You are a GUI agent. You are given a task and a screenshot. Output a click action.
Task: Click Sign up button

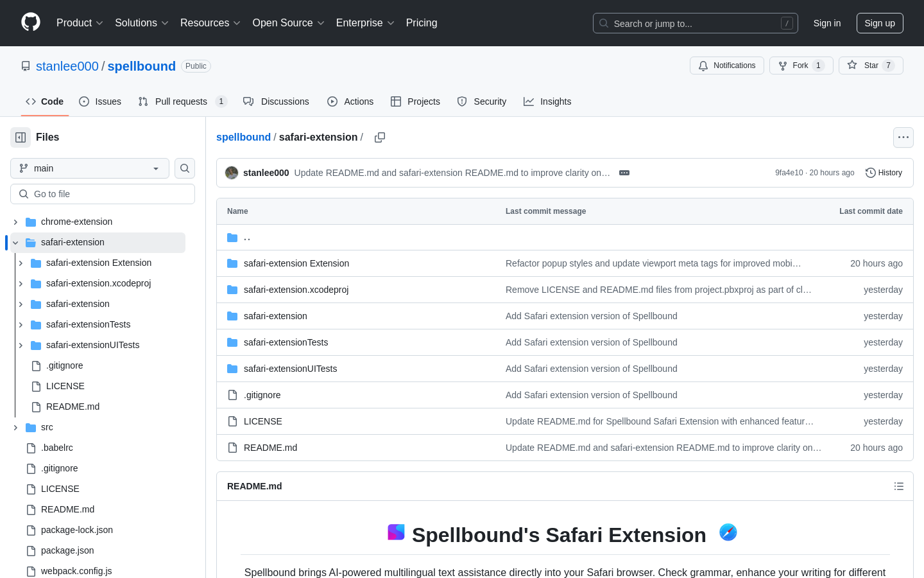[880, 23]
